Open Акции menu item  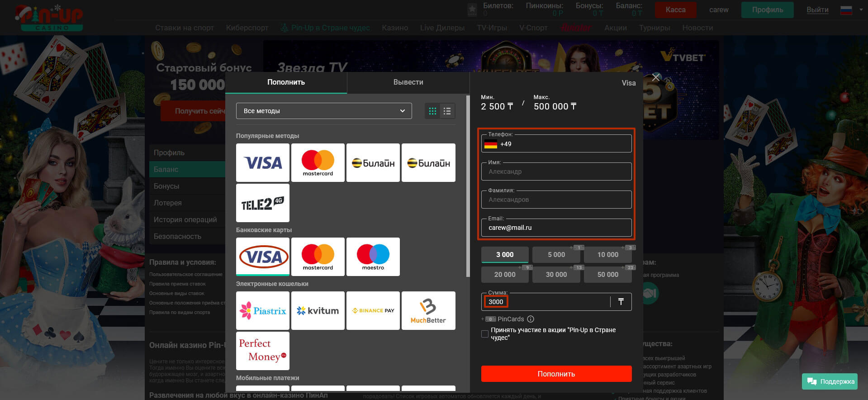click(616, 28)
